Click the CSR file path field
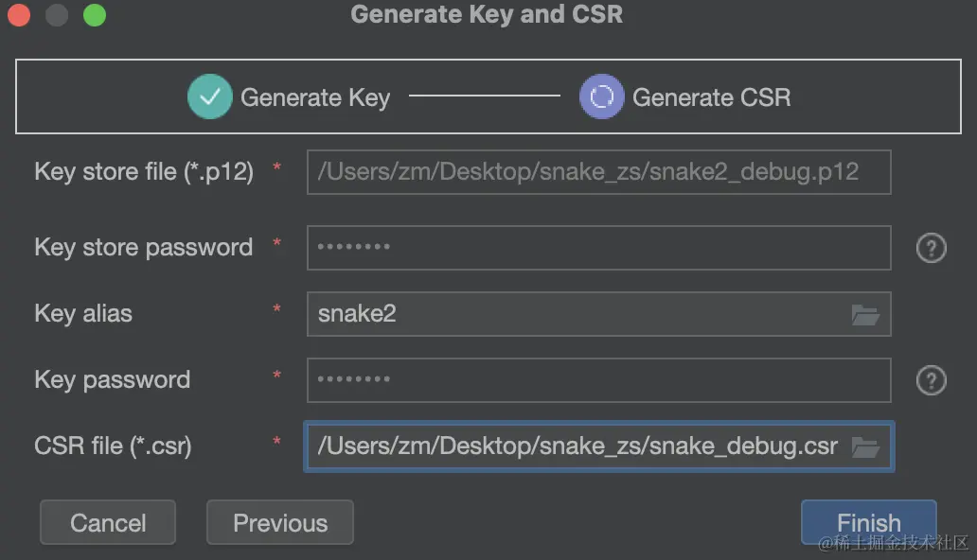Viewport: 977px width, 560px height. (576, 446)
